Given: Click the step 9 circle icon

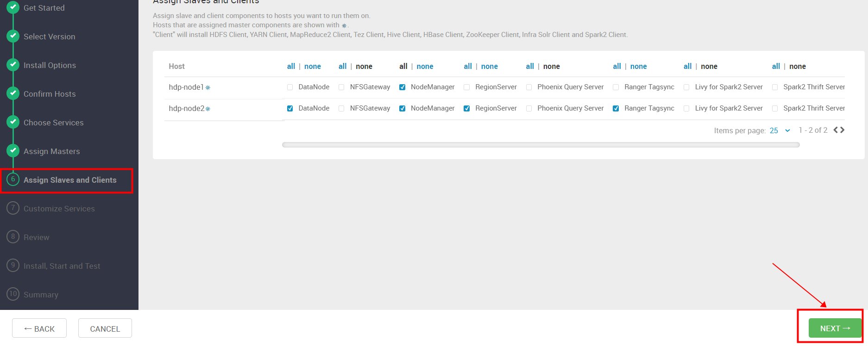Looking at the screenshot, I should 13,265.
